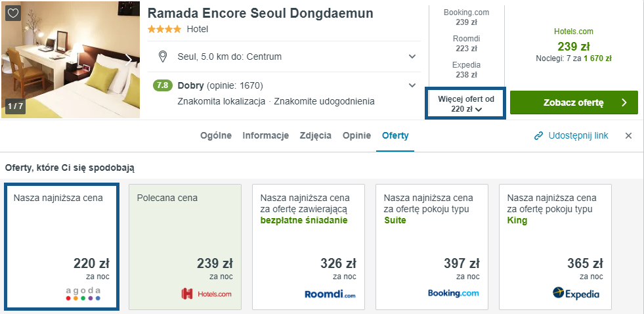Close the details panel with X
The width and height of the screenshot is (644, 314).
(x=628, y=136)
